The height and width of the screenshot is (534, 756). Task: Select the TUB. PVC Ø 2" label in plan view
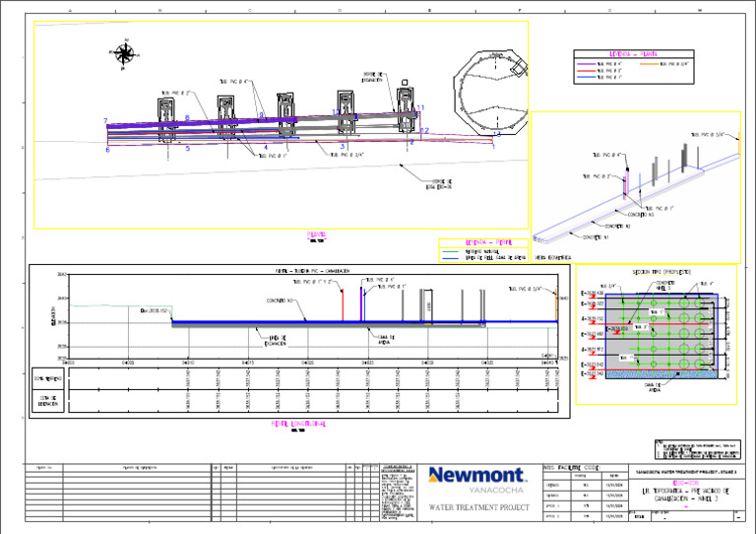[174, 93]
